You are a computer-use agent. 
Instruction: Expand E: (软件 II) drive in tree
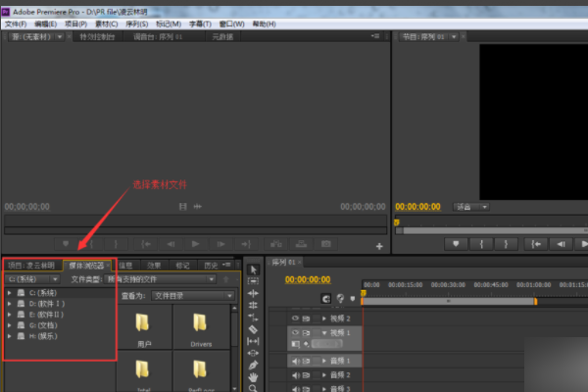[x=10, y=315]
